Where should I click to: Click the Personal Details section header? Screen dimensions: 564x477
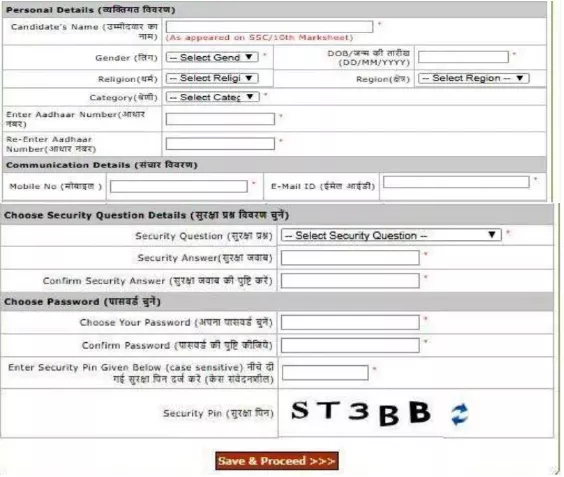pos(274,10)
